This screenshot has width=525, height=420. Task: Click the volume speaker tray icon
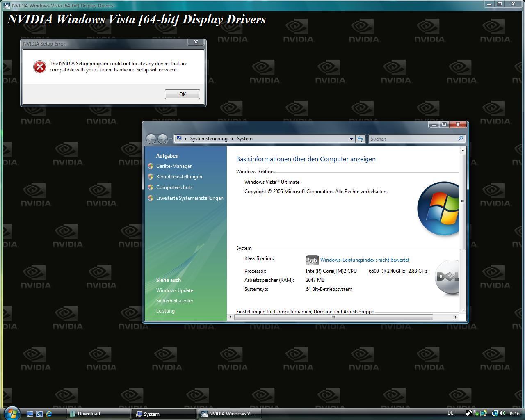502,413
